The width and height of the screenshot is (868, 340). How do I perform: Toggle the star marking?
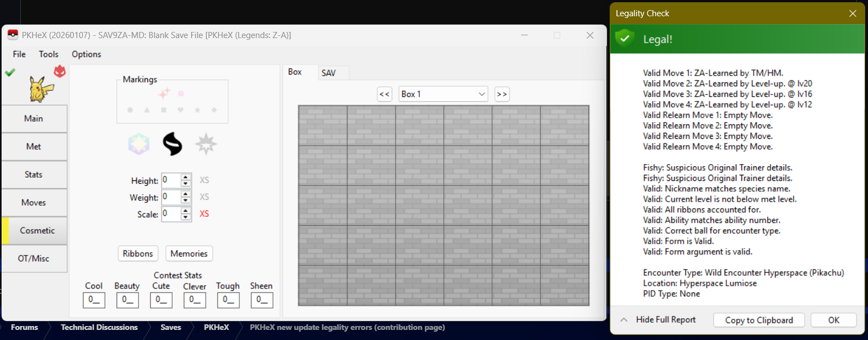(x=197, y=110)
